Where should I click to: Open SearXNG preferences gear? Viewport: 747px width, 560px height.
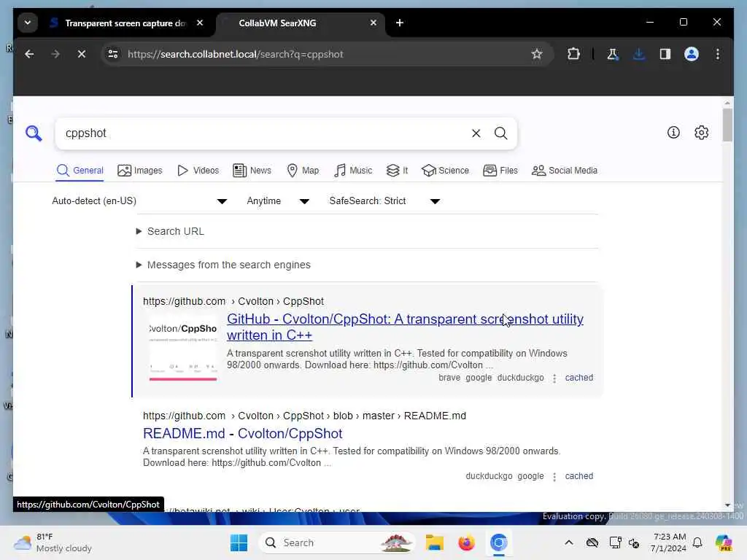(701, 133)
